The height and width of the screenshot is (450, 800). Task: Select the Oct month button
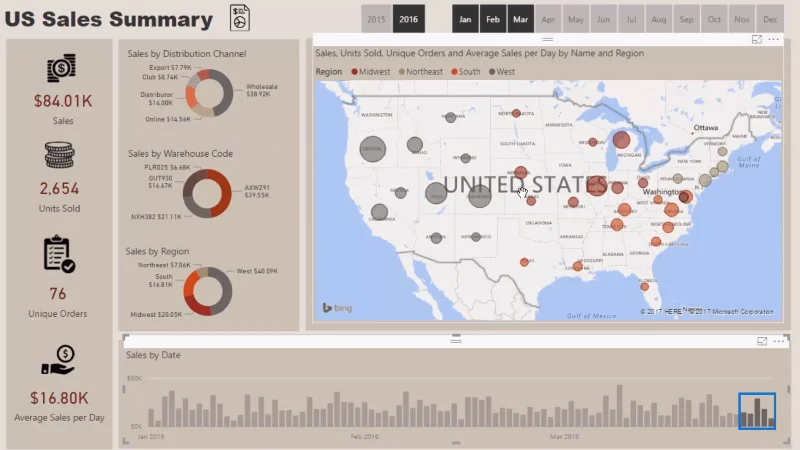click(714, 19)
